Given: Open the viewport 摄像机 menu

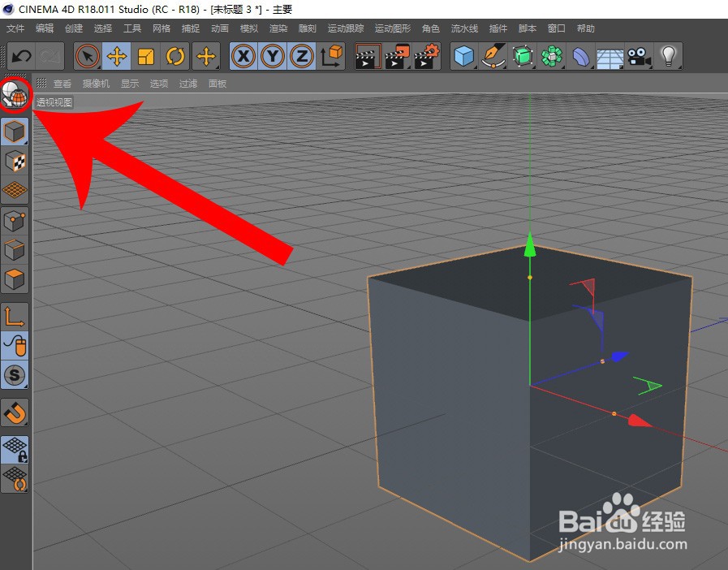Looking at the screenshot, I should (96, 84).
